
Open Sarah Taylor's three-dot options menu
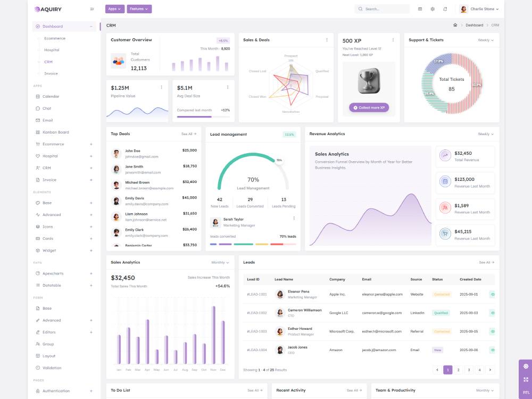point(294,218)
